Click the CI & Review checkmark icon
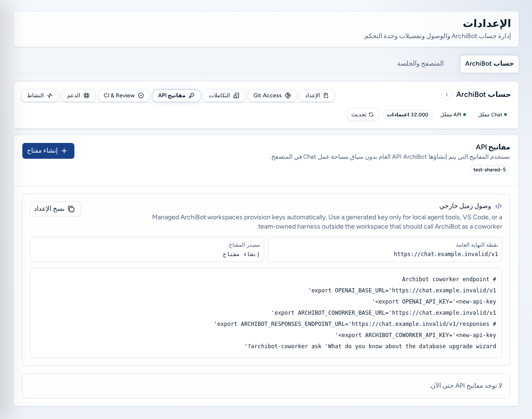This screenshot has height=419, width=532. 141,95
